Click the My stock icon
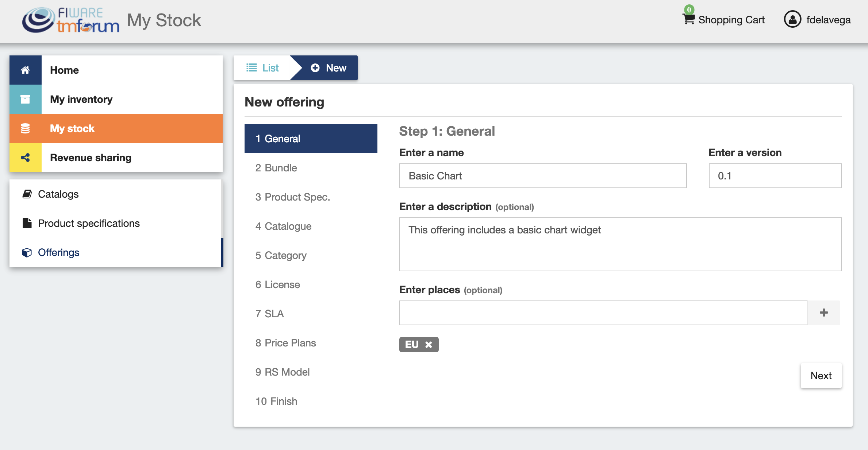 (x=25, y=128)
